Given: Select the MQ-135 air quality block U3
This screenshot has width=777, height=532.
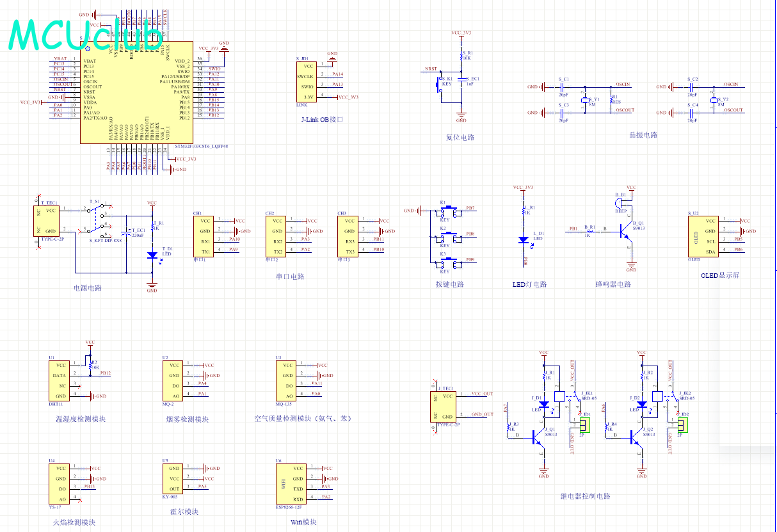Looking at the screenshot, I should [287, 380].
